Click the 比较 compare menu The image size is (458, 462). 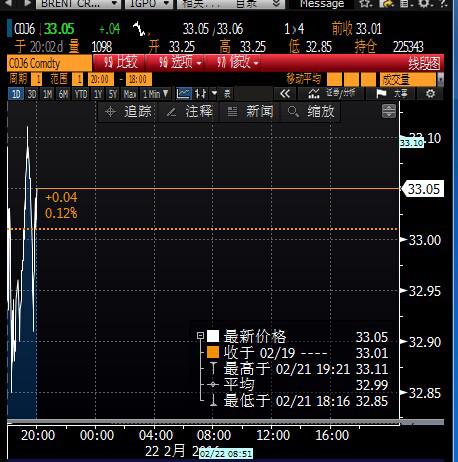(x=121, y=62)
